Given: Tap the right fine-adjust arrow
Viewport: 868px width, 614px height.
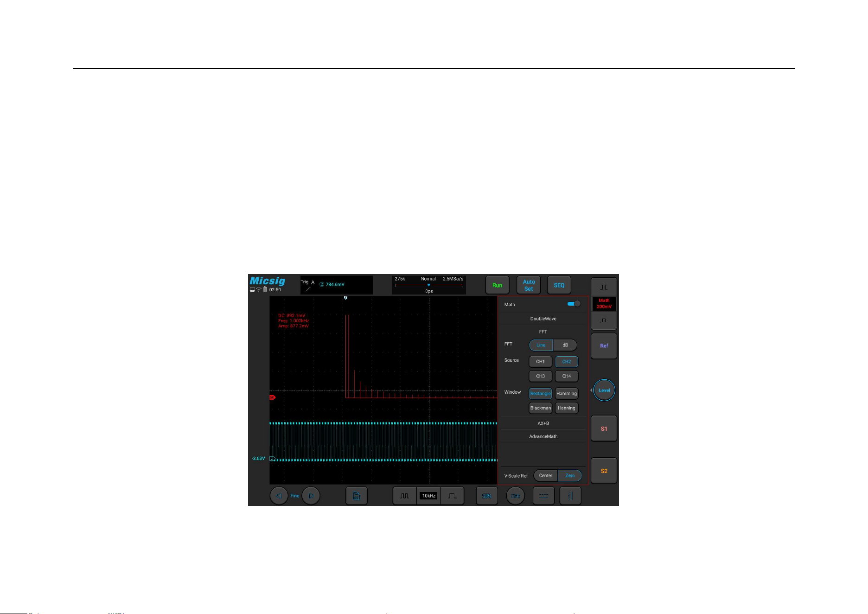Looking at the screenshot, I should (x=311, y=496).
